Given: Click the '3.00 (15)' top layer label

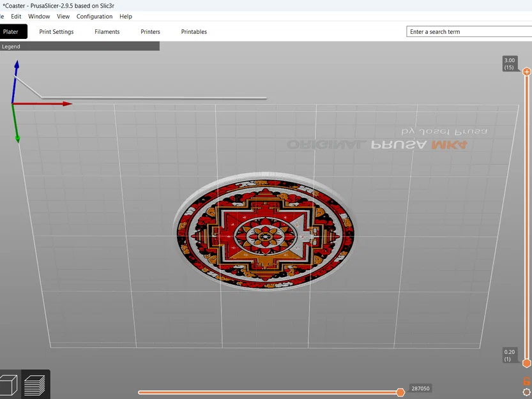Looking at the screenshot, I should click(510, 64).
